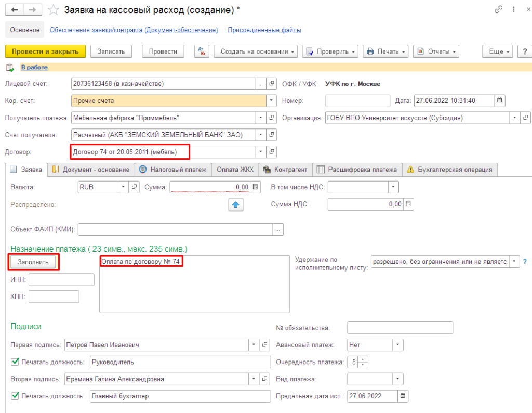The image size is (532, 413).
Task: Click blue up-arrow distribution button
Action: pyautogui.click(x=236, y=205)
